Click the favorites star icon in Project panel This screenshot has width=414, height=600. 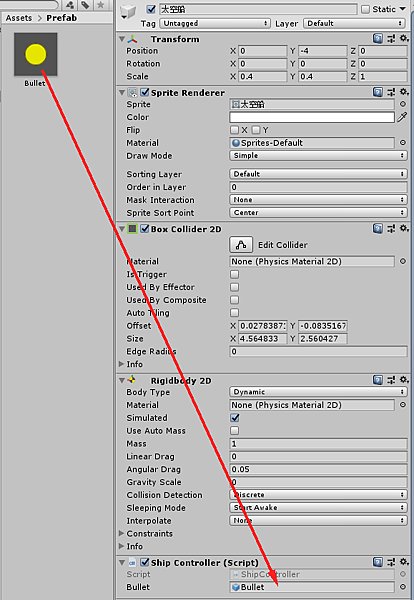101,5
